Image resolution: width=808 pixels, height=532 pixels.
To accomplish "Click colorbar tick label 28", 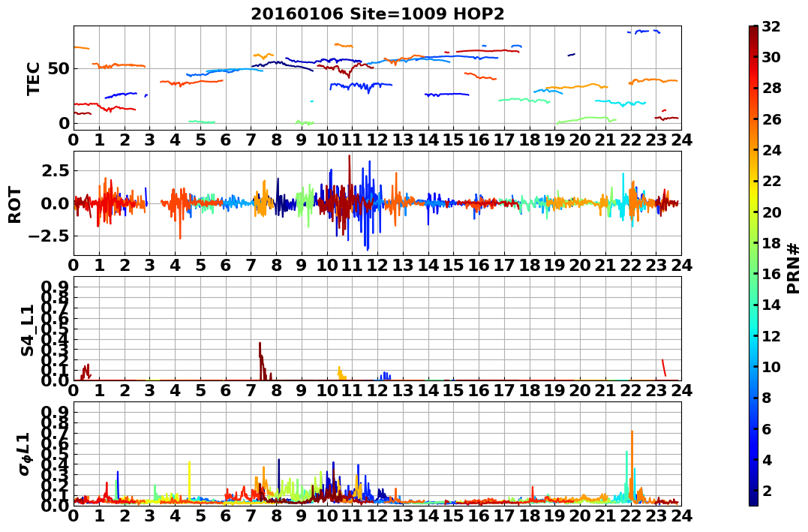I will (x=771, y=88).
